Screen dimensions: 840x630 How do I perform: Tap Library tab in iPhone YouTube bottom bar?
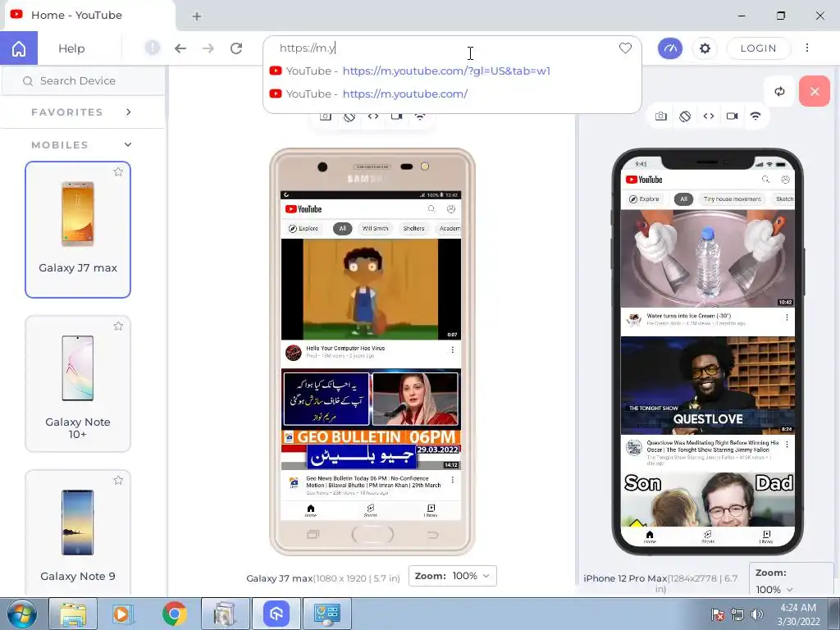click(x=766, y=536)
